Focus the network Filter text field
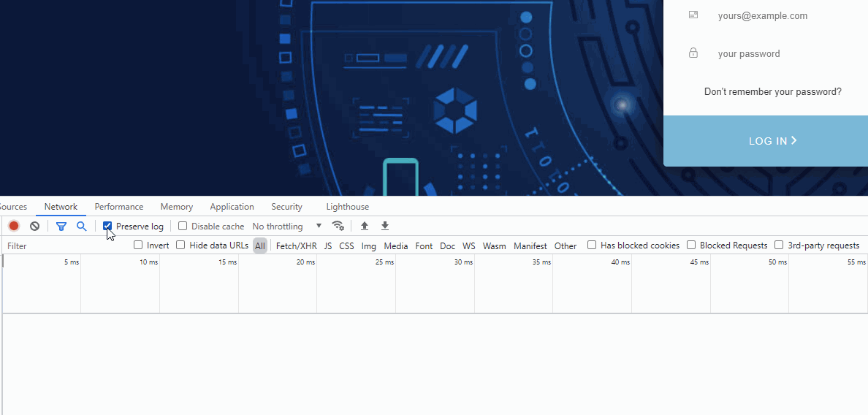The width and height of the screenshot is (868, 415). pyautogui.click(x=66, y=245)
